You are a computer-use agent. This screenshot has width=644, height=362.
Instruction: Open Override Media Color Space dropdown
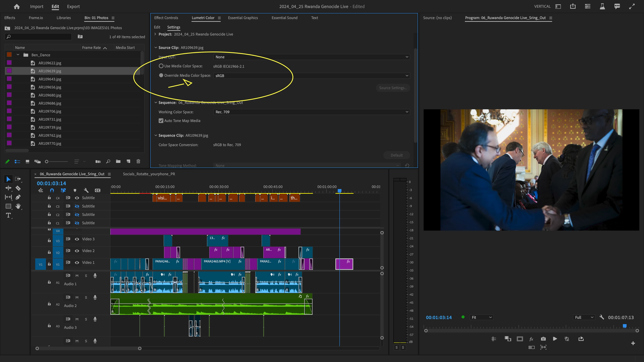pyautogui.click(x=311, y=75)
